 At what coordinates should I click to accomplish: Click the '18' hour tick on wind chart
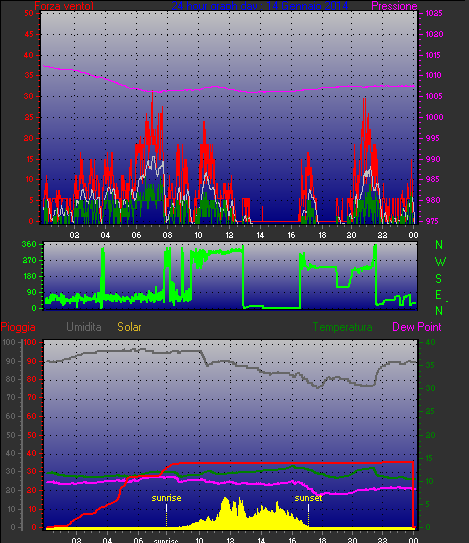(322, 235)
